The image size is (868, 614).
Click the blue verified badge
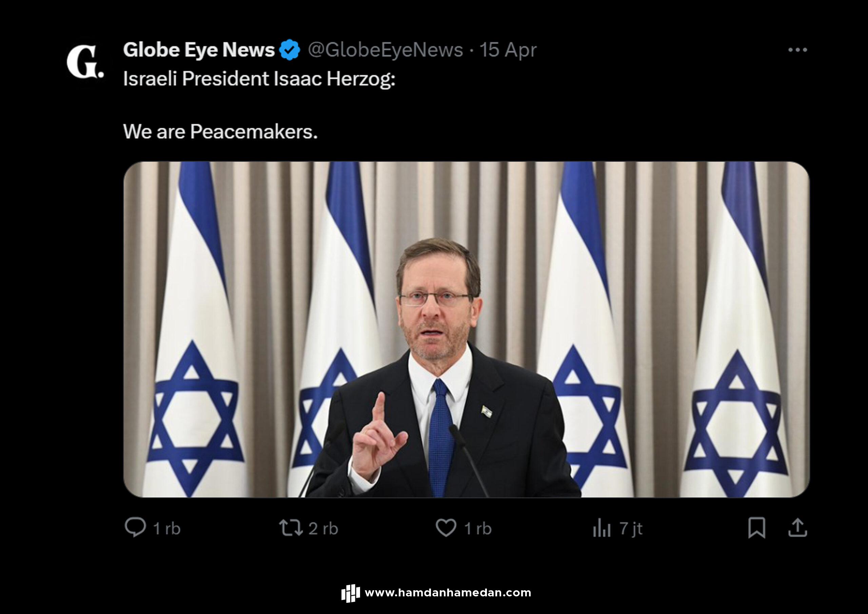pos(290,50)
